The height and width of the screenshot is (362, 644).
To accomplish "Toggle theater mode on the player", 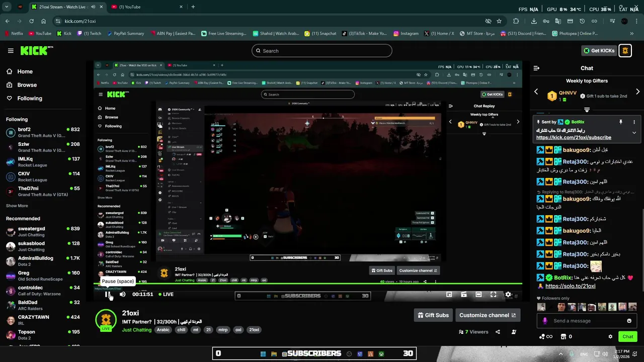I will click(478, 295).
